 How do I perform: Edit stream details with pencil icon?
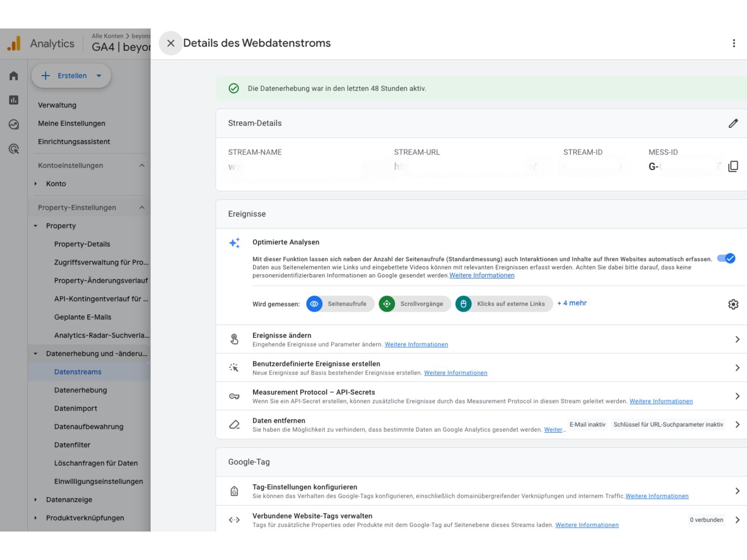[x=733, y=123]
